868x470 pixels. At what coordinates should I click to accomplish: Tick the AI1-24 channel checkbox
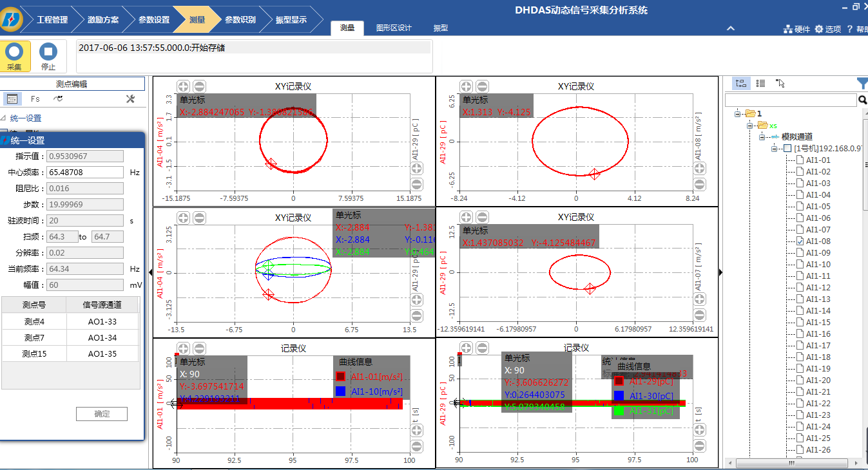tap(800, 426)
